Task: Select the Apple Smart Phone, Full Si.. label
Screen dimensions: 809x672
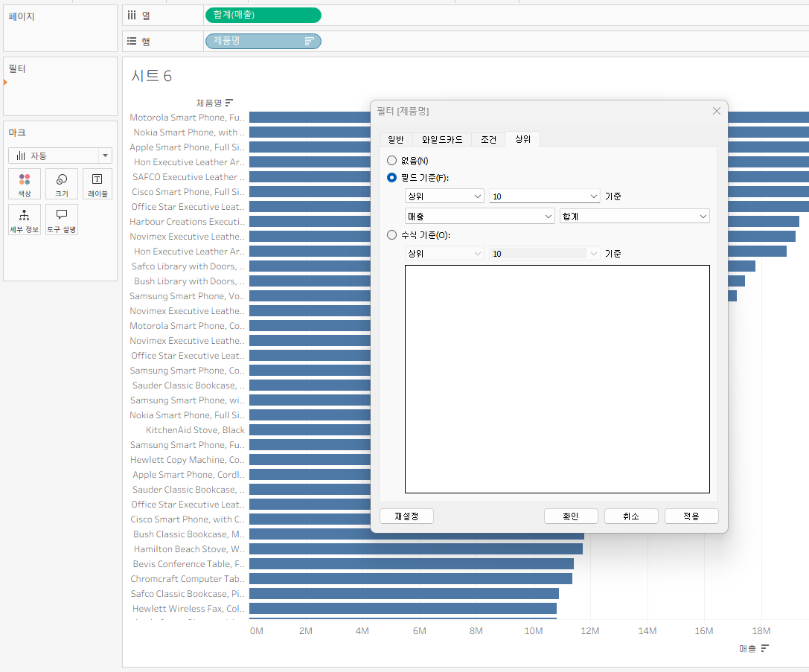Action: click(x=187, y=147)
